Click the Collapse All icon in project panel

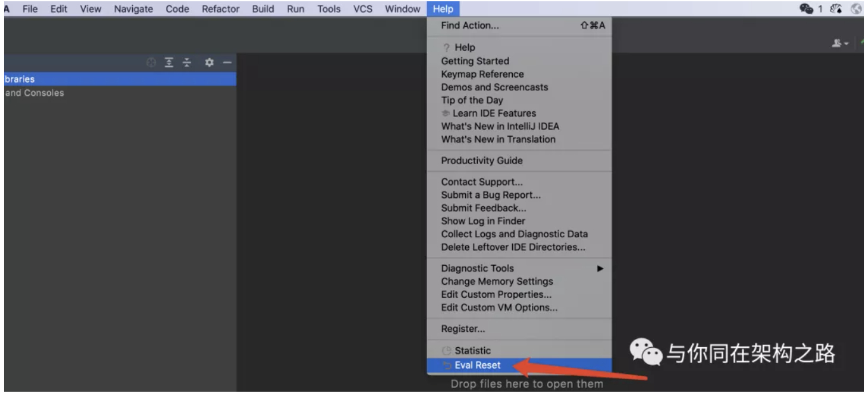coord(187,62)
